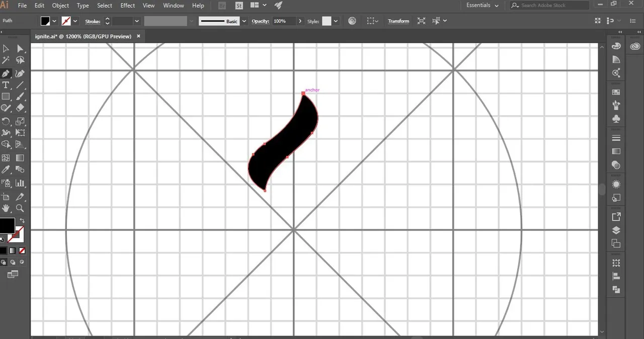This screenshot has width=644, height=339.
Task: Select the Paintbrush tool
Action: [20, 97]
